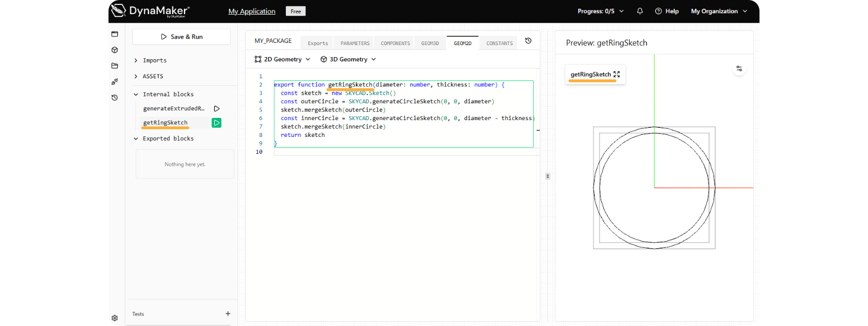Click the history clock icon in left sidebar
This screenshot has height=326, width=868.
[114, 98]
